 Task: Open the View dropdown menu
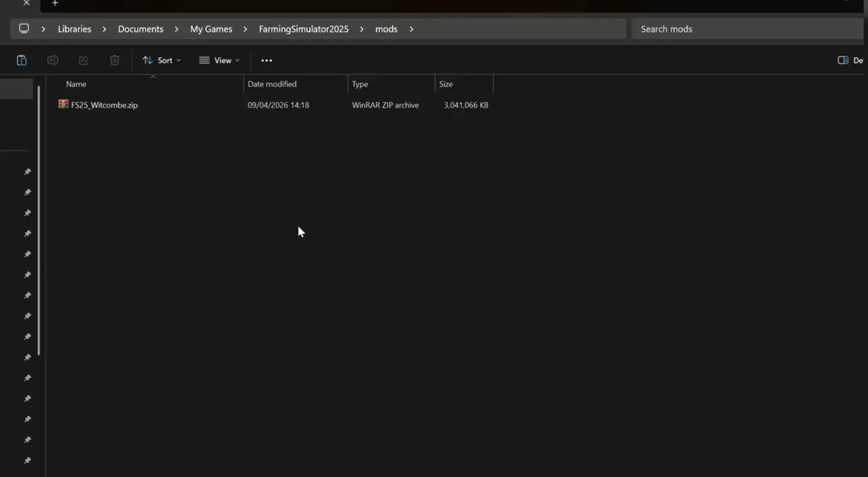(x=219, y=60)
